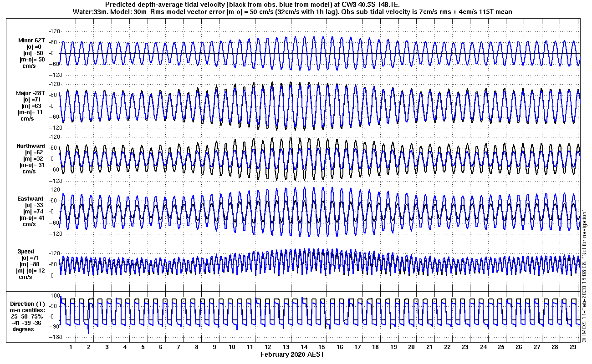
Task: Click the 'February 2020 AEST' axis label
Action: (x=292, y=354)
